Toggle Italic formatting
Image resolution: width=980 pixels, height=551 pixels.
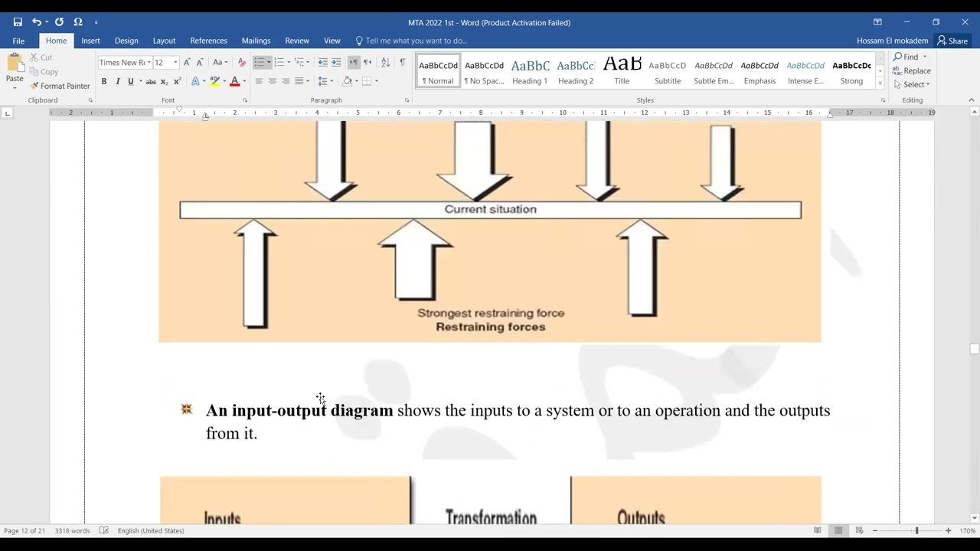point(117,81)
